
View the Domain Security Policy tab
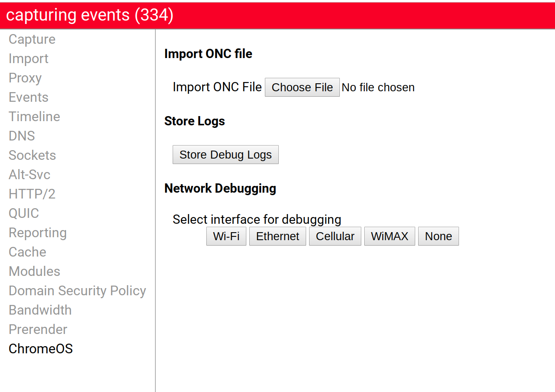77,291
